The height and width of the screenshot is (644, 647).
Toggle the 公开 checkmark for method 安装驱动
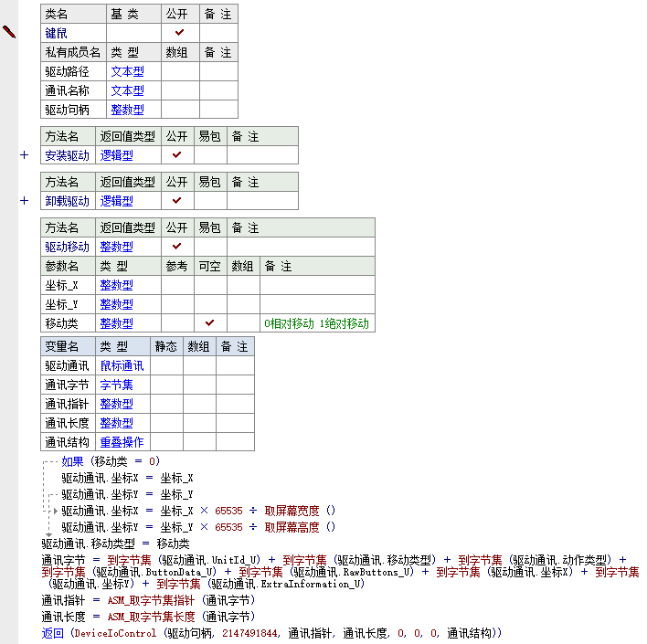176,155
